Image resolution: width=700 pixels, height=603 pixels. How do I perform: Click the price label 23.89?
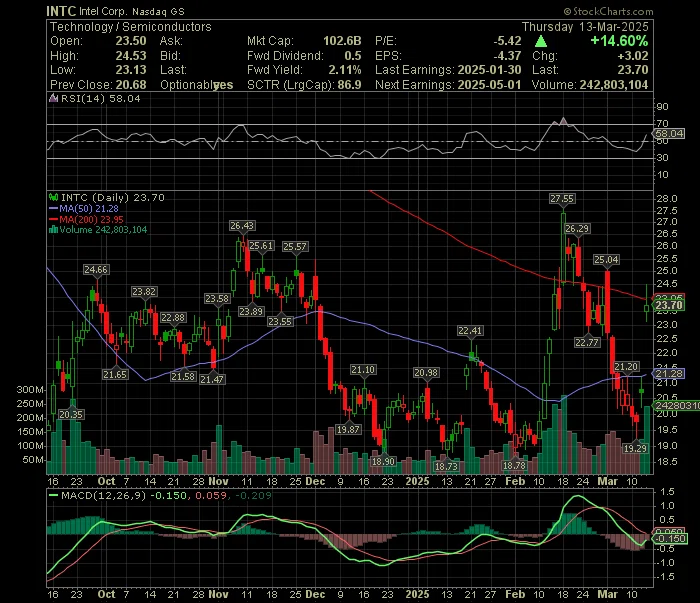(251, 311)
